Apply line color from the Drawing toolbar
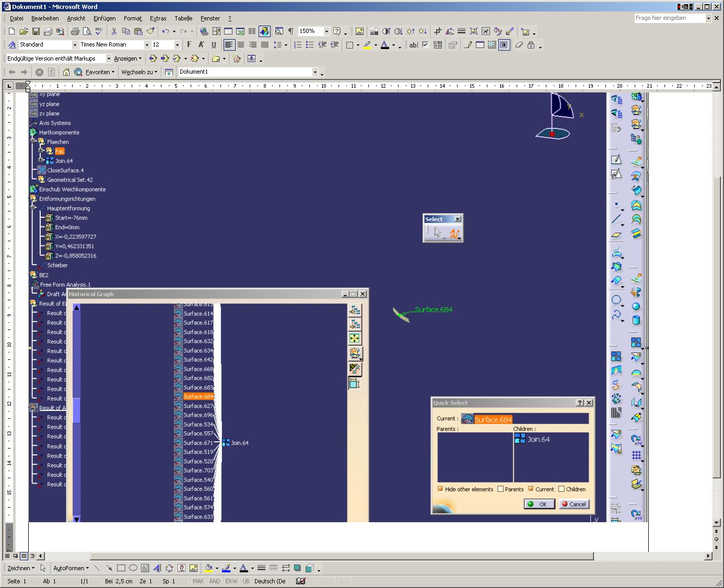This screenshot has width=724, height=588. click(226, 568)
